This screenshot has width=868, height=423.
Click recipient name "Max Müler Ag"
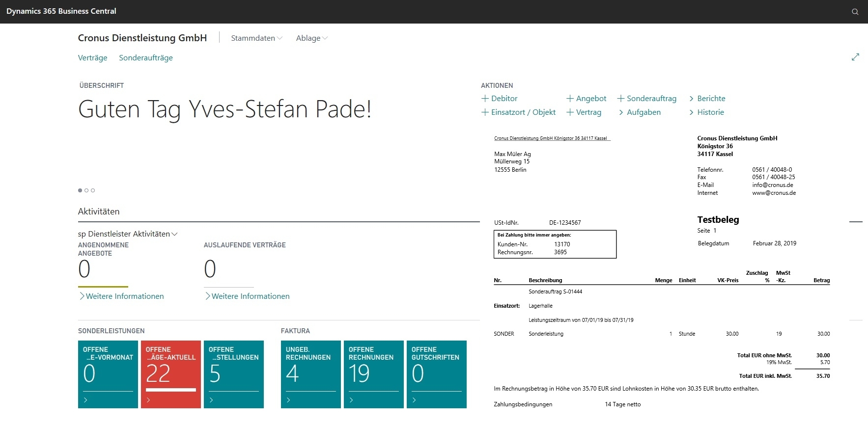tap(512, 154)
